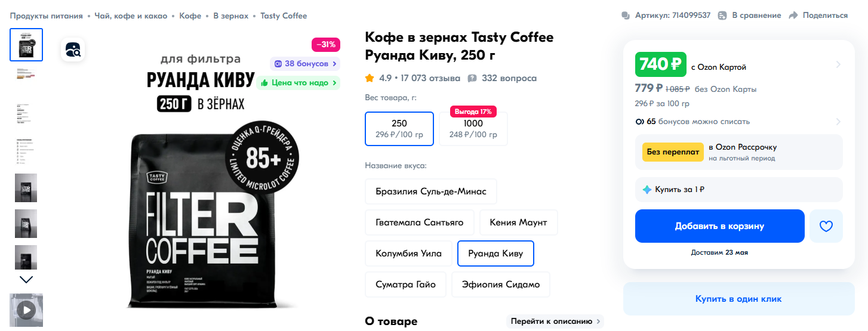
Task: Open bonus write-off details chevron
Action: [838, 122]
